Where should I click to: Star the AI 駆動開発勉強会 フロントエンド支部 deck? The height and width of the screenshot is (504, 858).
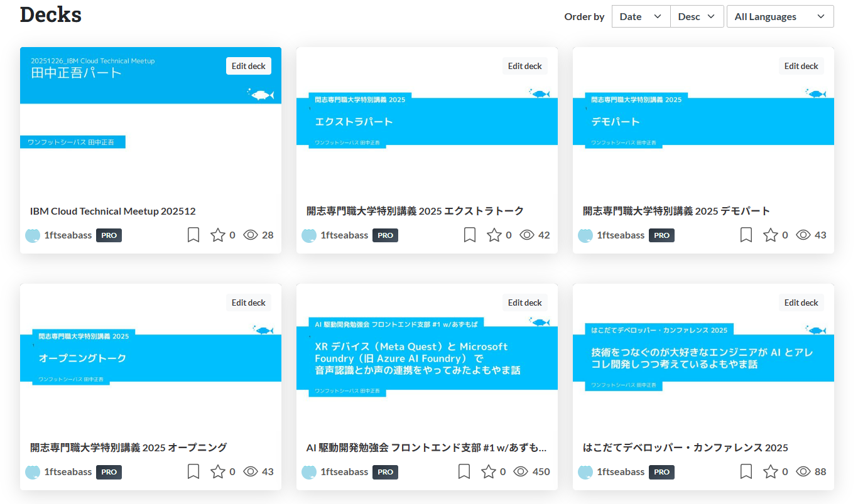coord(489,472)
